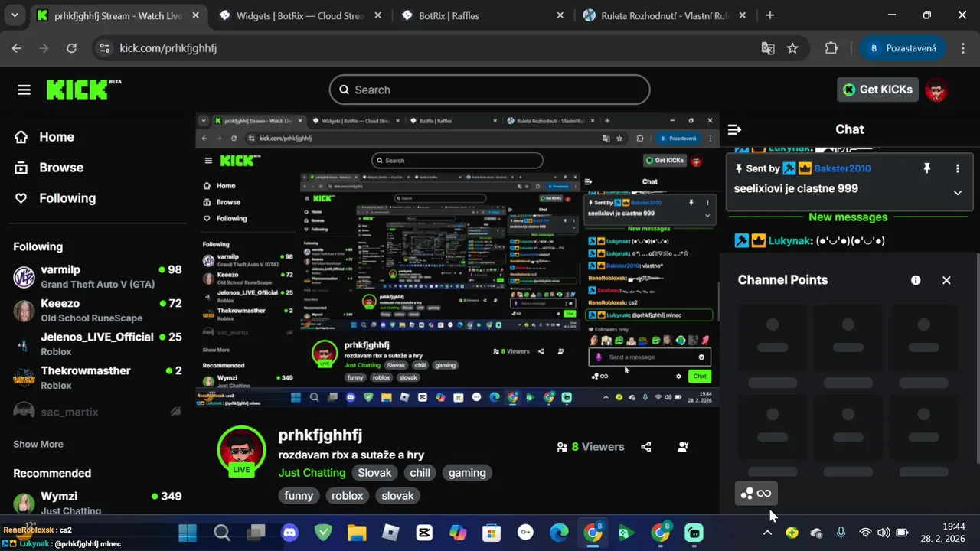This screenshot has height=551, width=980.
Task: View site information for kick.com
Action: 105,48
